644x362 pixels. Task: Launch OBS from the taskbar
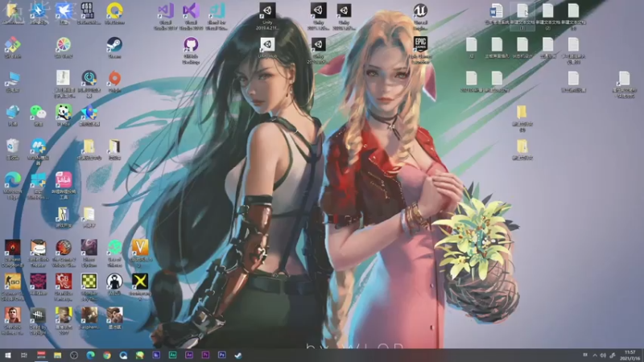[x=74, y=355]
